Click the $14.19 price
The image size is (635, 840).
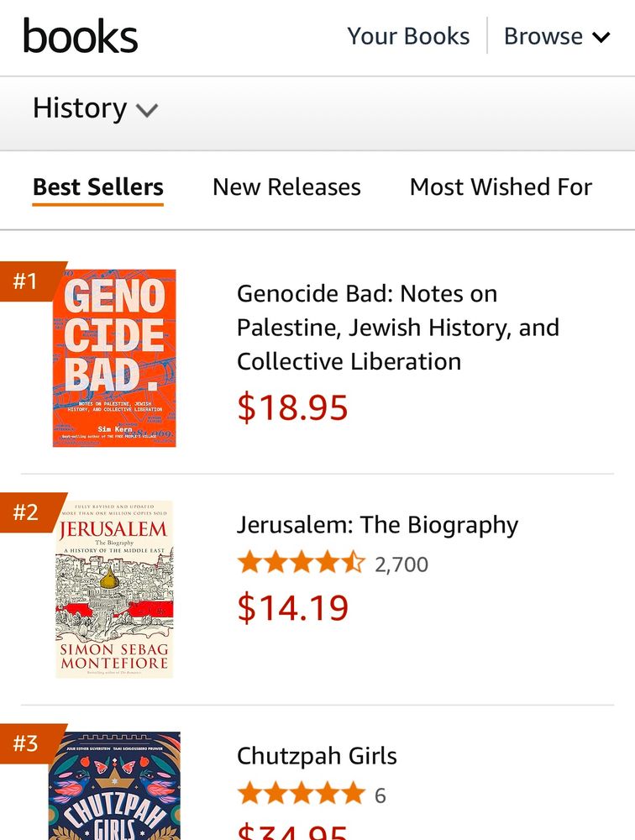click(x=292, y=608)
